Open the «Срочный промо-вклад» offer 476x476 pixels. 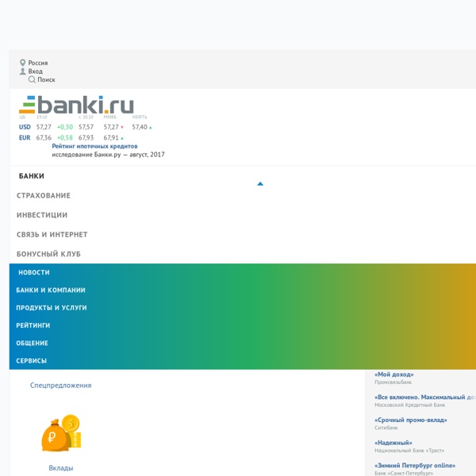pyautogui.click(x=411, y=420)
